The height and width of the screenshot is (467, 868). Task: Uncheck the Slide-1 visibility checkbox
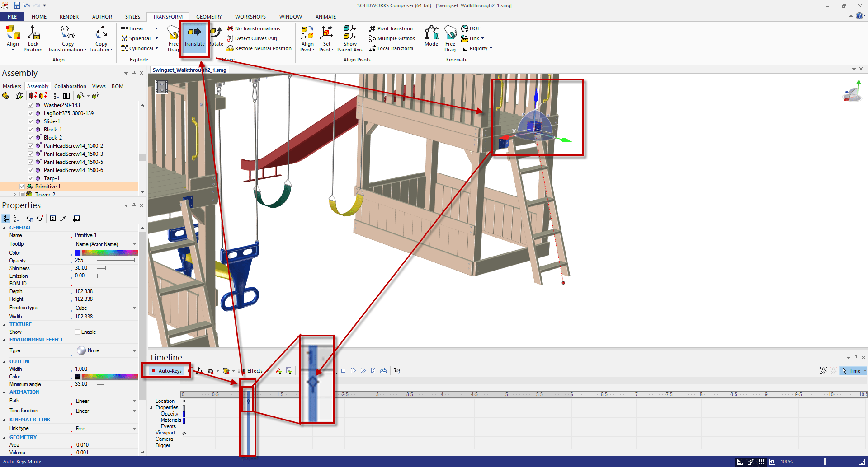click(x=31, y=121)
